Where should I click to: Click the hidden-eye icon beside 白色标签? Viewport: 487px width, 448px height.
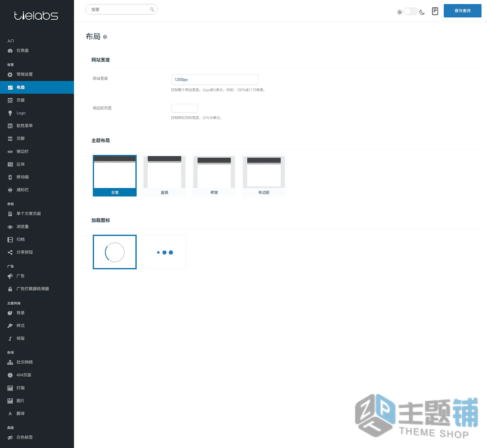(10, 438)
